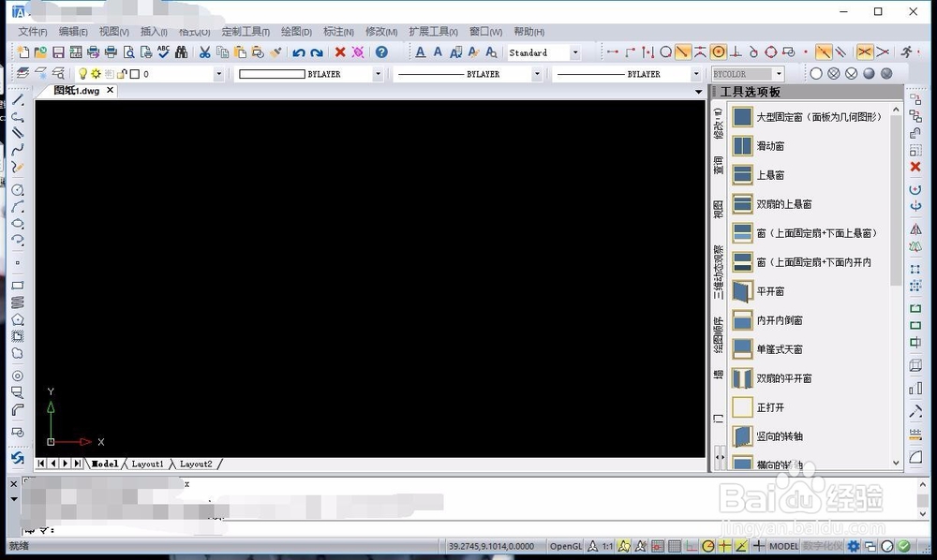Switch to the Layout1 tab
The image size is (937, 560).
[x=147, y=464]
